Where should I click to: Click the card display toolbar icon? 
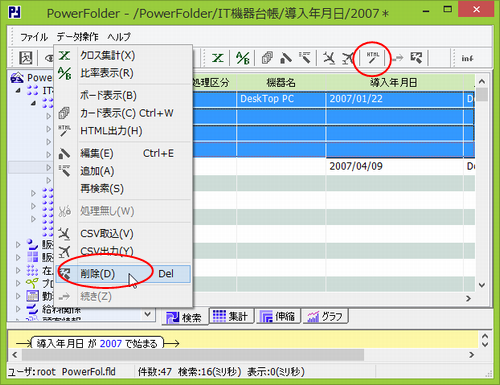point(267,58)
